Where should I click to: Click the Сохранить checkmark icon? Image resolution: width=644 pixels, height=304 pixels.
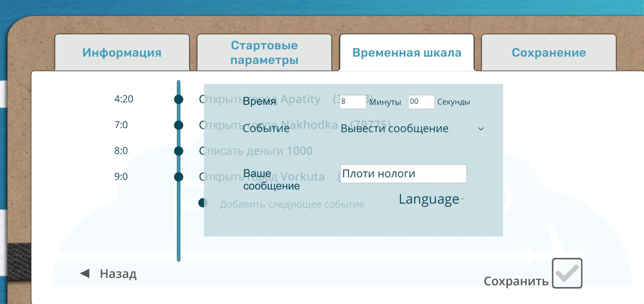point(567,273)
